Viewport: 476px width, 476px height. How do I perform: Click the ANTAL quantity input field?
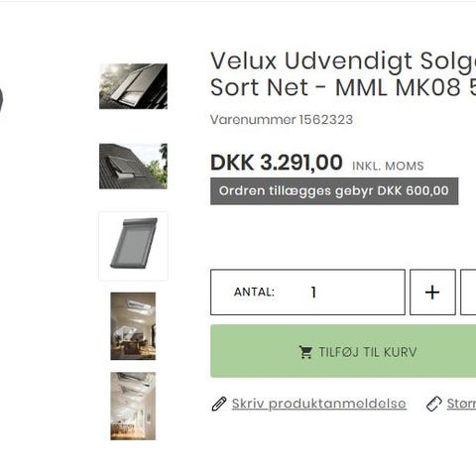(x=307, y=293)
